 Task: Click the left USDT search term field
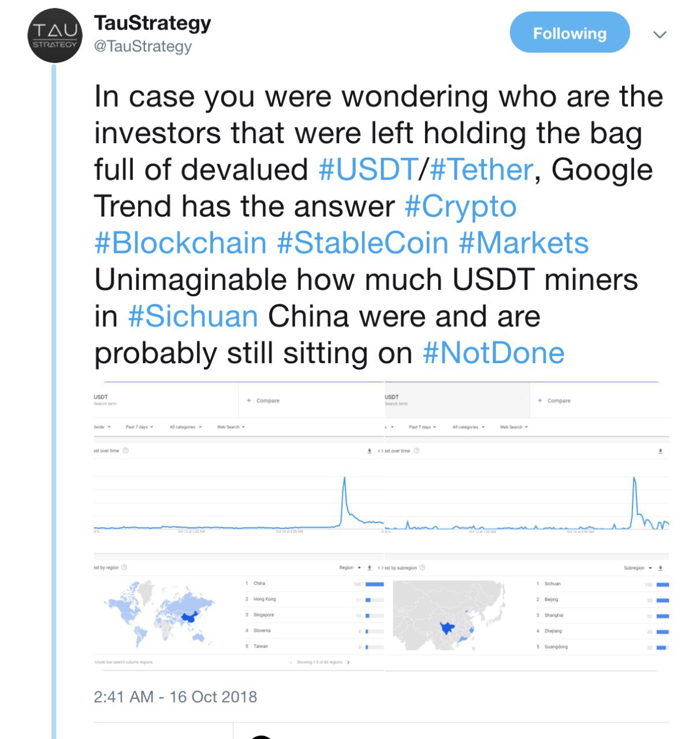[166, 400]
